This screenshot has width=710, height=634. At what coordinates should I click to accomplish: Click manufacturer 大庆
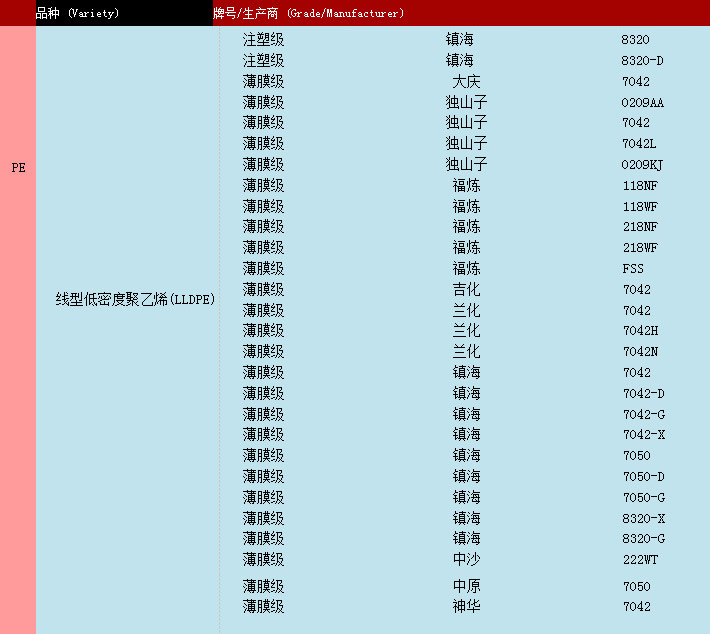click(x=466, y=82)
